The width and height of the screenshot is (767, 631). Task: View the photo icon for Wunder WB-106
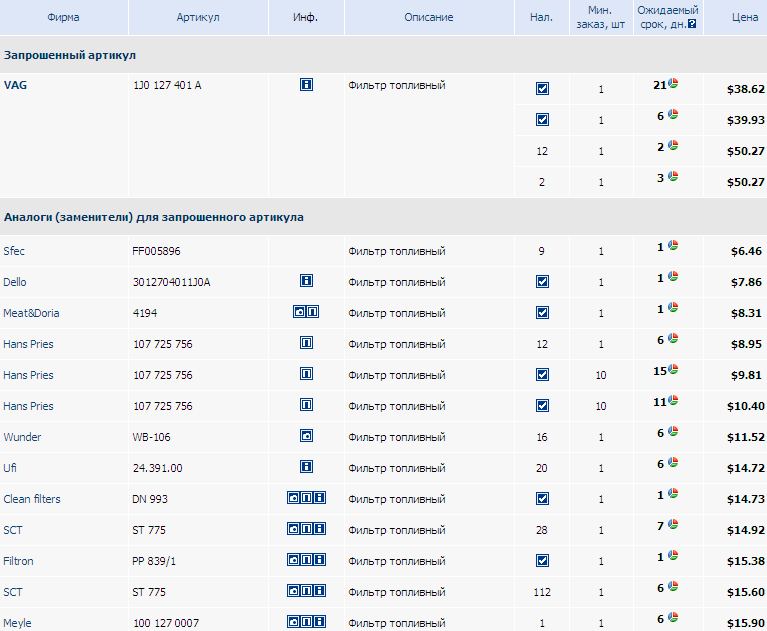coord(306,436)
